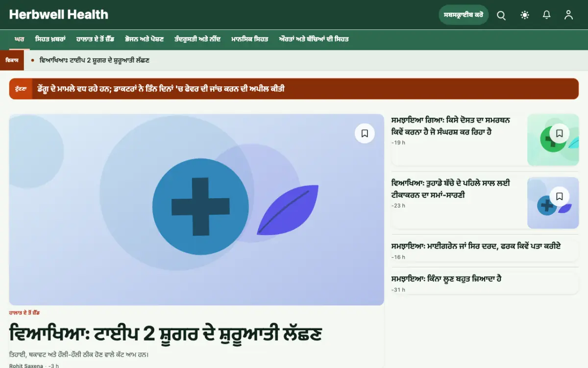Bookmark the friend support article
Screen dimensions: 588x368
560,133
